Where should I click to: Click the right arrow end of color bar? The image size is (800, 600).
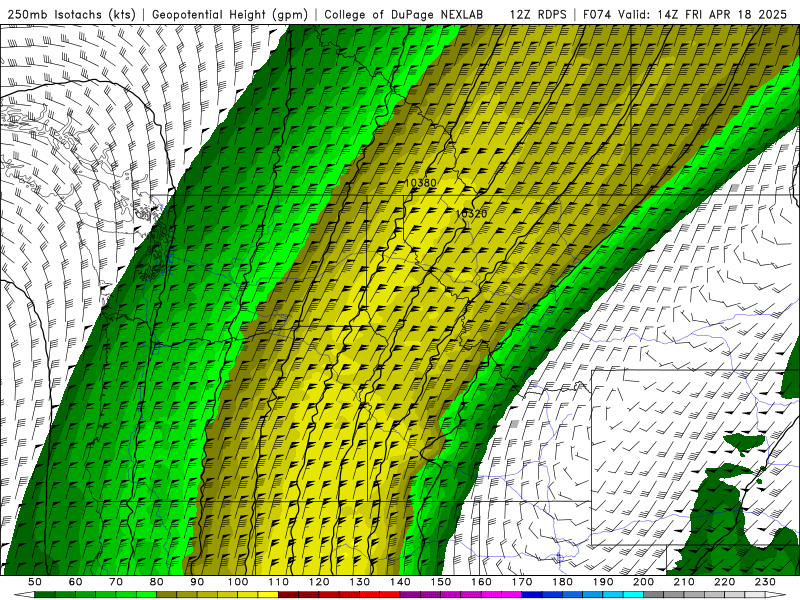coord(776,595)
